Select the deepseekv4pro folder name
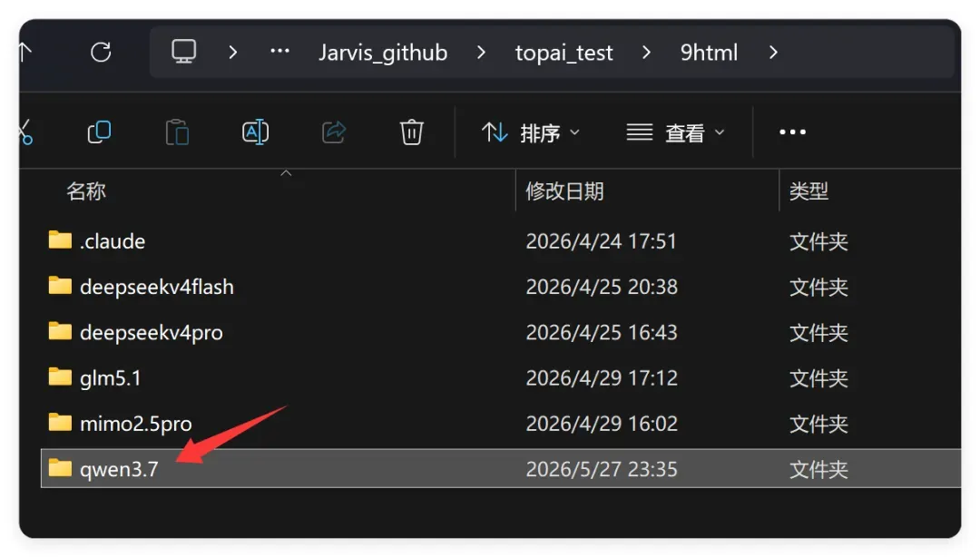 [x=152, y=333]
